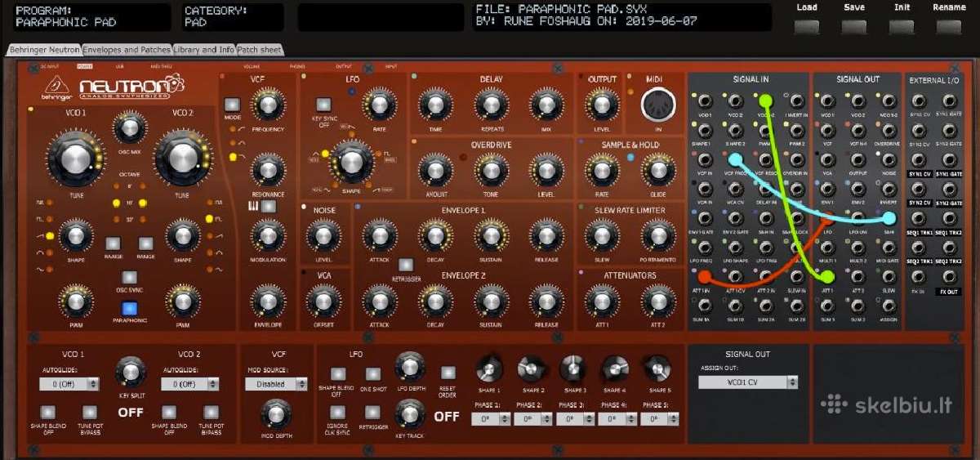Open the Phase 4 value selector
Viewport: 980px width, 460px height.
[618, 418]
